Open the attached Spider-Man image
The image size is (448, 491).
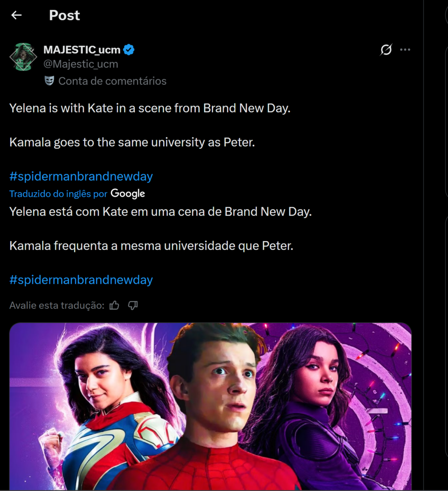point(210,407)
